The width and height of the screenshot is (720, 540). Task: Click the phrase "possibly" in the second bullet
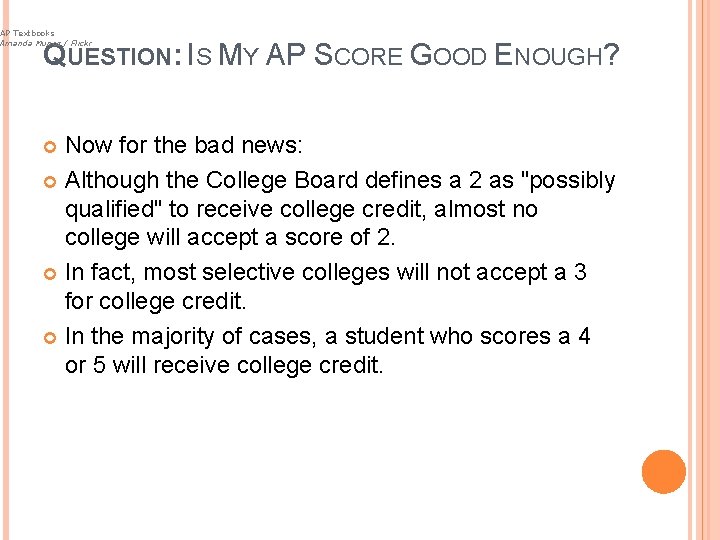pyautogui.click(x=571, y=181)
